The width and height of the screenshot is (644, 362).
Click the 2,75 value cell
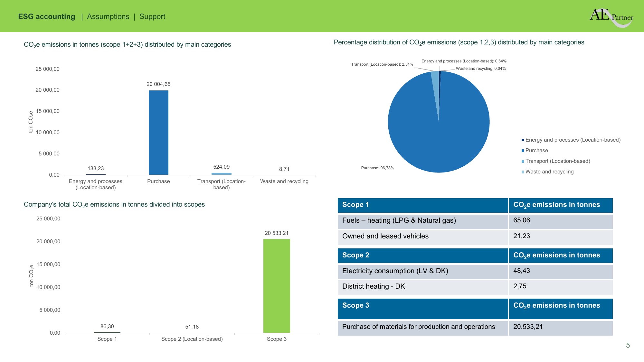click(561, 287)
